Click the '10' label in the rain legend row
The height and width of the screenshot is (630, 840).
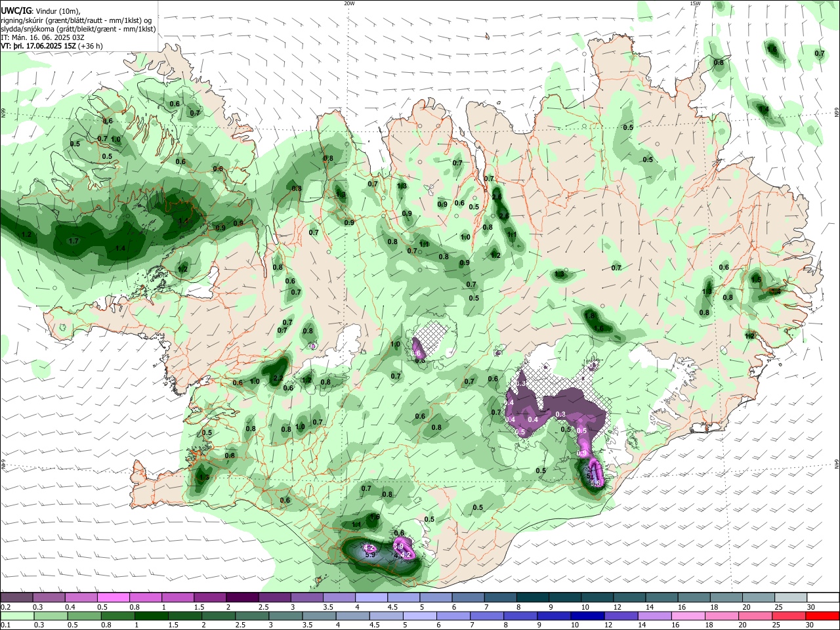(x=575, y=625)
